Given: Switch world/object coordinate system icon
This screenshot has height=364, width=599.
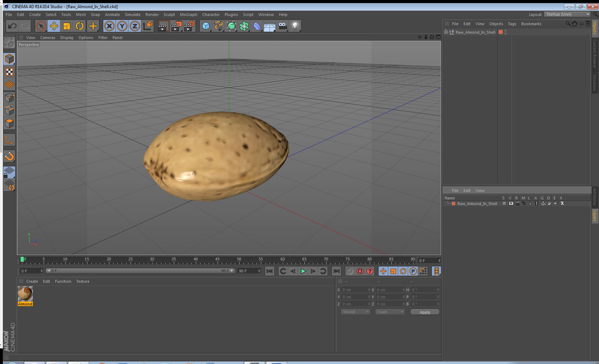Looking at the screenshot, I should point(148,26).
